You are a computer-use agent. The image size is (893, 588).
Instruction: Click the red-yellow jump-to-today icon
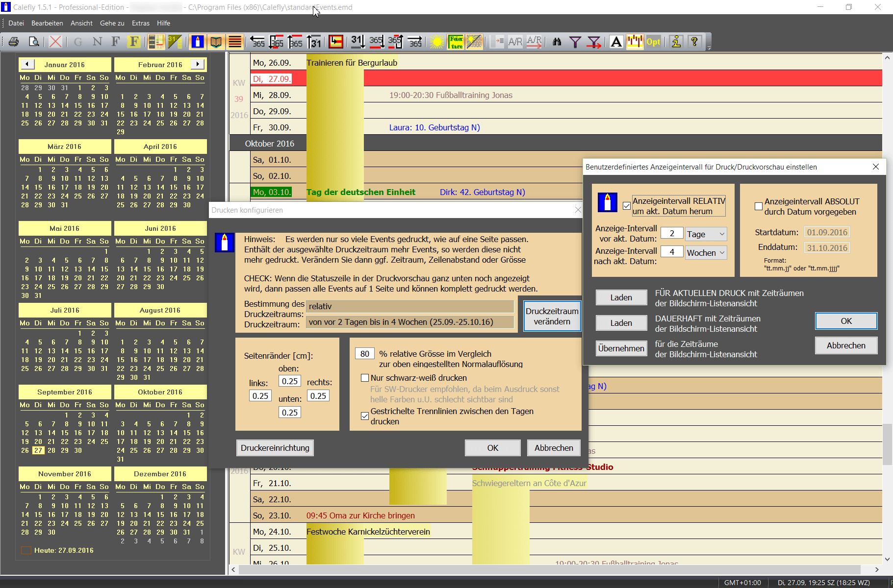(x=336, y=42)
